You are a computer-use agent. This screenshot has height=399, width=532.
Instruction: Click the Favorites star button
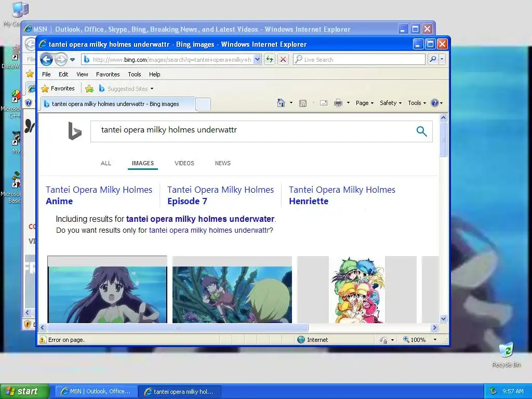point(58,88)
